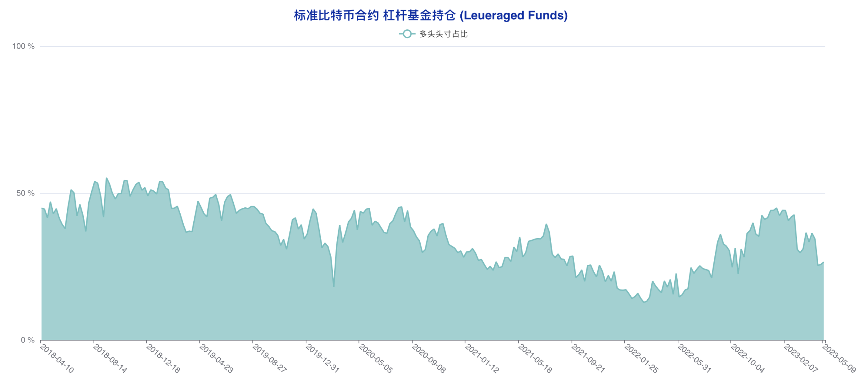This screenshot has width=868, height=382.
Task: Select the 2021-05-18 date axis label
Action: pyautogui.click(x=535, y=359)
